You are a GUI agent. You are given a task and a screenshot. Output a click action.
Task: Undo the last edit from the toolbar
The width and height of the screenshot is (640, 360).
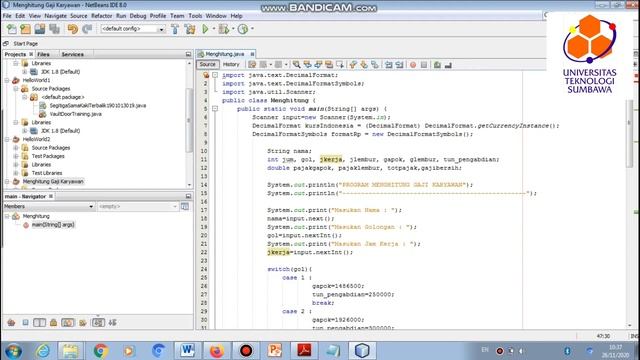tap(73, 29)
